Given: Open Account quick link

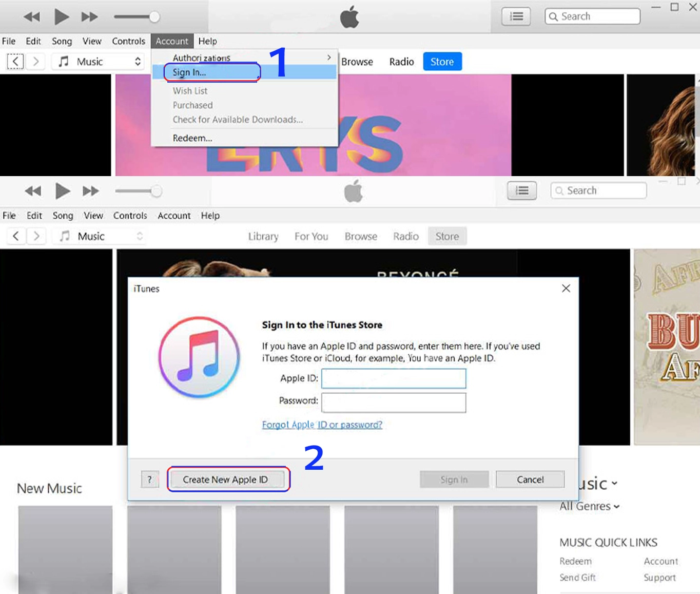Looking at the screenshot, I should coord(661,561).
